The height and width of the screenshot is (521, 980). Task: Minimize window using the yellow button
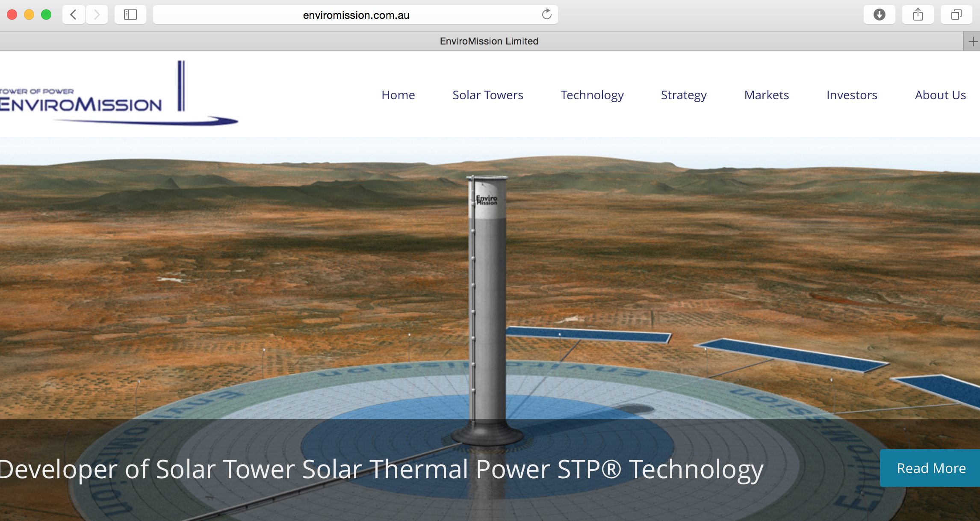click(x=29, y=15)
